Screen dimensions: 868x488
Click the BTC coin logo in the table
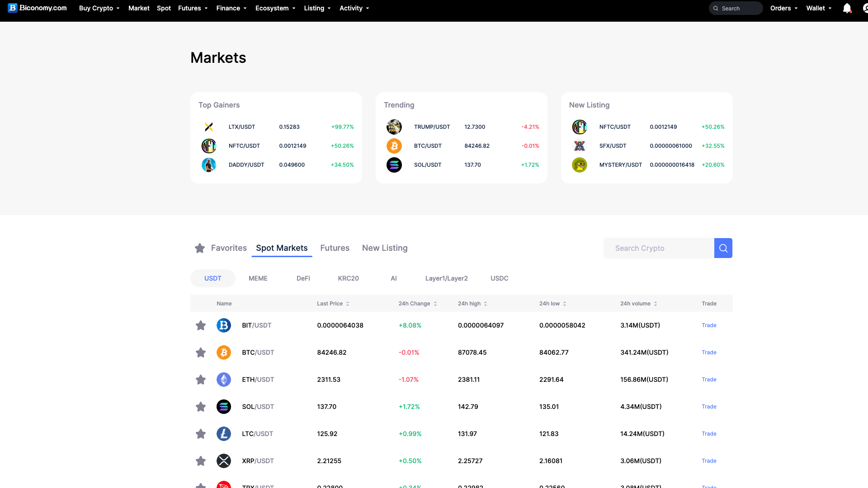[x=224, y=352]
